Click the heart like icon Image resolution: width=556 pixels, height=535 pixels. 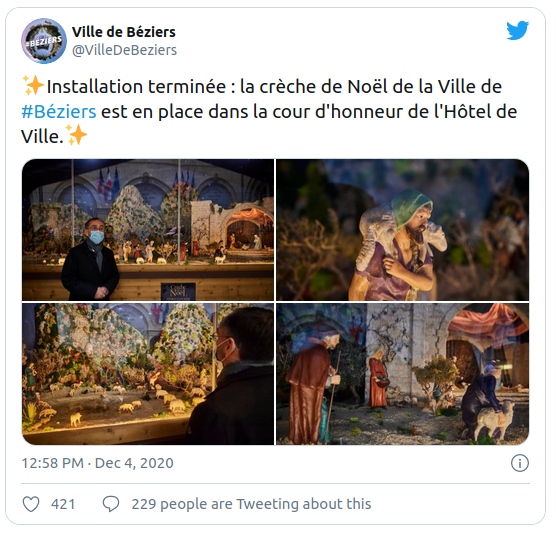pos(31,504)
